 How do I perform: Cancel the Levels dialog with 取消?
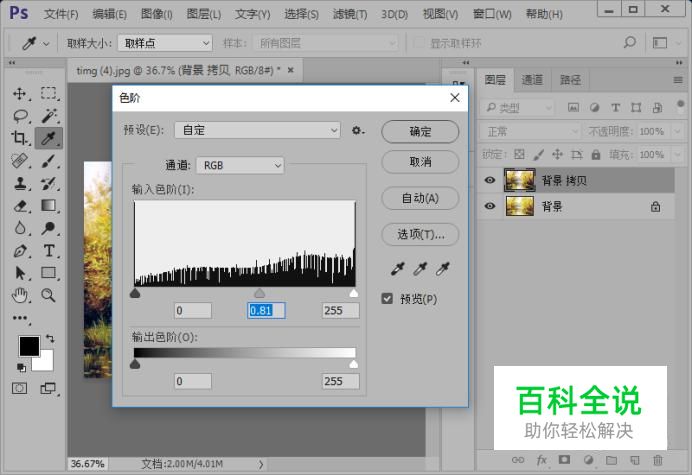(420, 162)
